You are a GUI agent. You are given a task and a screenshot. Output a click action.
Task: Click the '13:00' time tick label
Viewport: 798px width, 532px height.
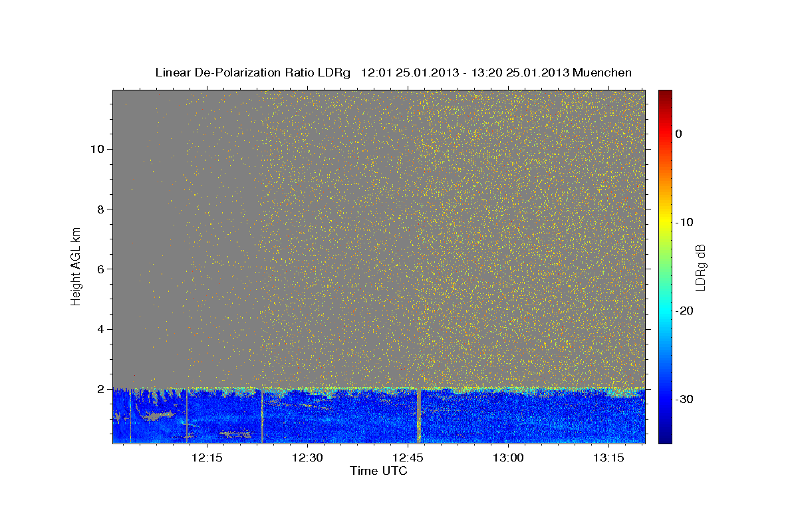(x=508, y=458)
